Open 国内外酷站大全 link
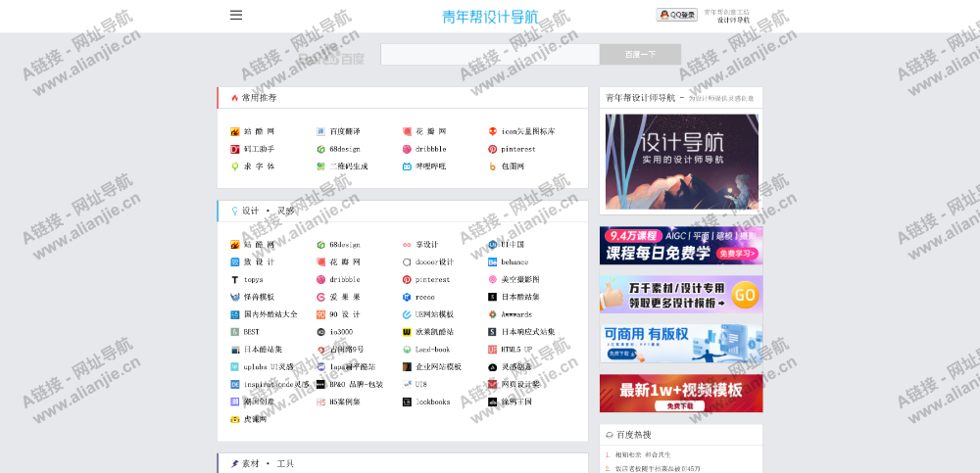 pos(270,315)
